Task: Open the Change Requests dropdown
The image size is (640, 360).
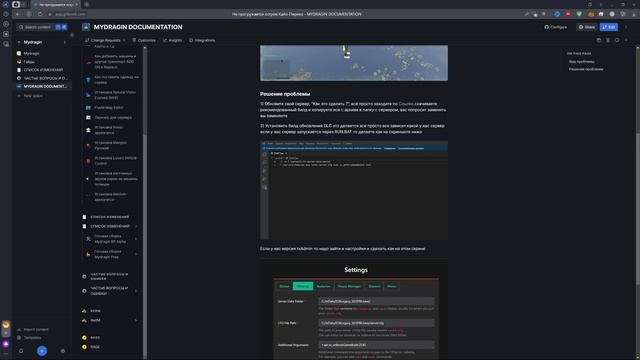Action: tap(105, 40)
